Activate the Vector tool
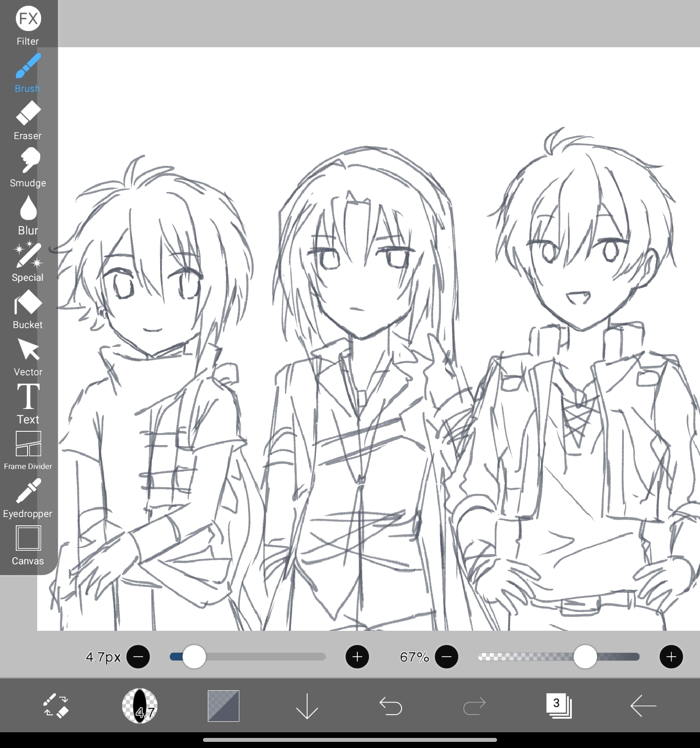The width and height of the screenshot is (700, 748). coord(28,357)
